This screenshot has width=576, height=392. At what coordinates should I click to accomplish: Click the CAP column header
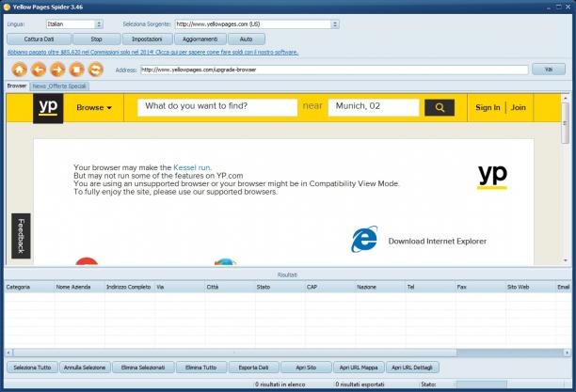329,287
